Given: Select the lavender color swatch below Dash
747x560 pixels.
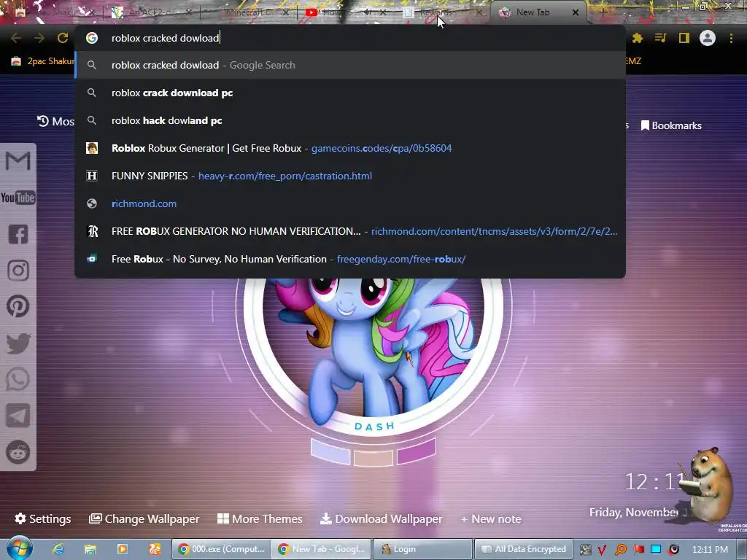Looking at the screenshot, I should pos(330,451).
